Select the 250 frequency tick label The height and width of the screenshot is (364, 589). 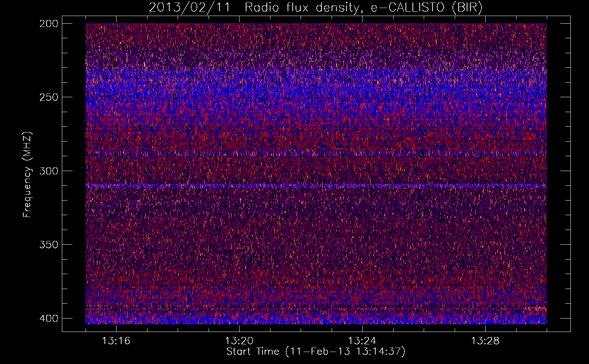48,97
